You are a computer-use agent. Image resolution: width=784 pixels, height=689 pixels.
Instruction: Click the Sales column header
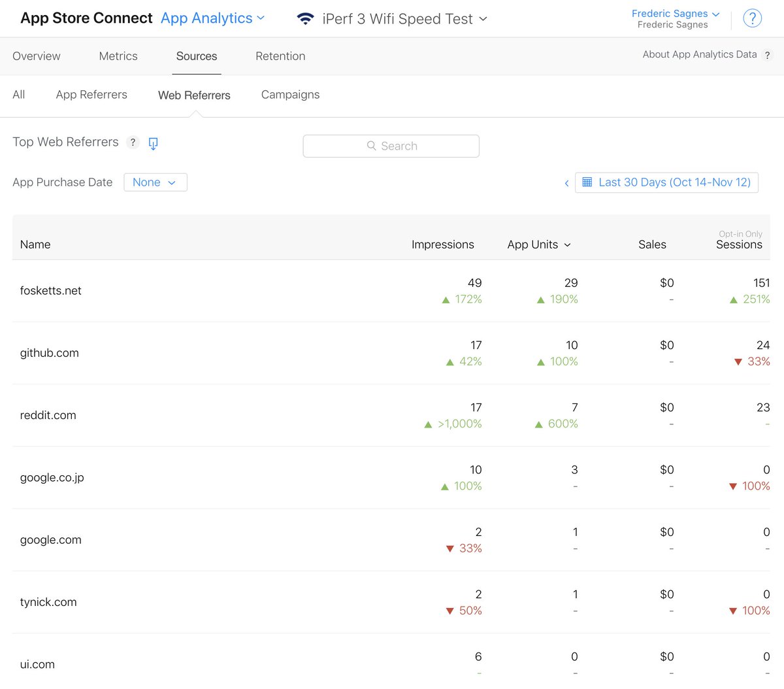click(652, 244)
